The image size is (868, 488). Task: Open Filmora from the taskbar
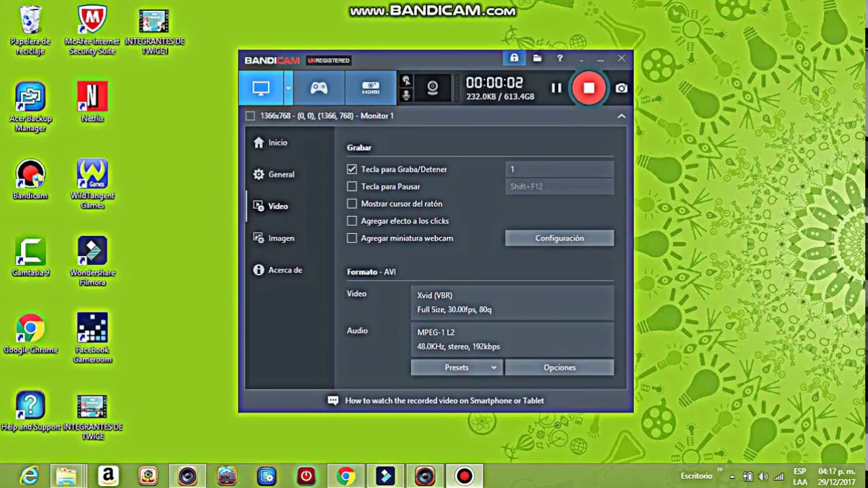click(385, 476)
